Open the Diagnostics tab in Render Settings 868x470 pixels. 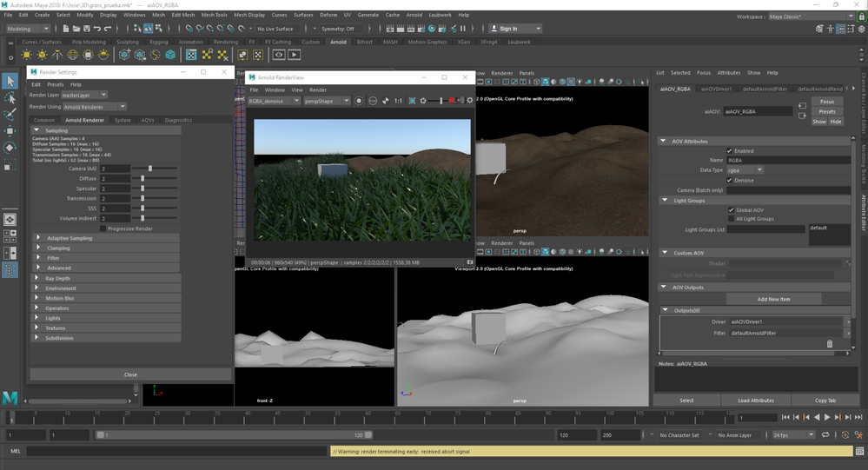(178, 120)
